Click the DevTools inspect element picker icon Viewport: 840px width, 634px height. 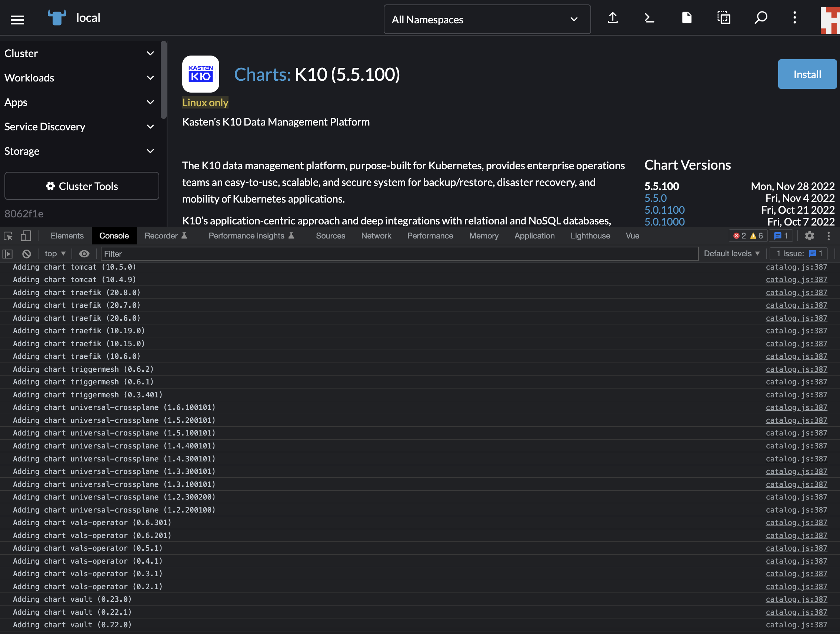tap(9, 236)
